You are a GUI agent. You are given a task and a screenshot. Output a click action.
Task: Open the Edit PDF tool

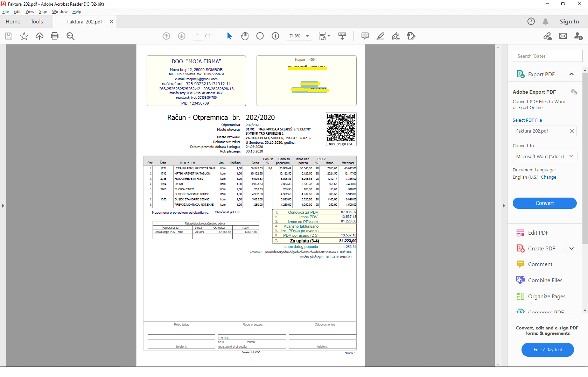point(538,233)
